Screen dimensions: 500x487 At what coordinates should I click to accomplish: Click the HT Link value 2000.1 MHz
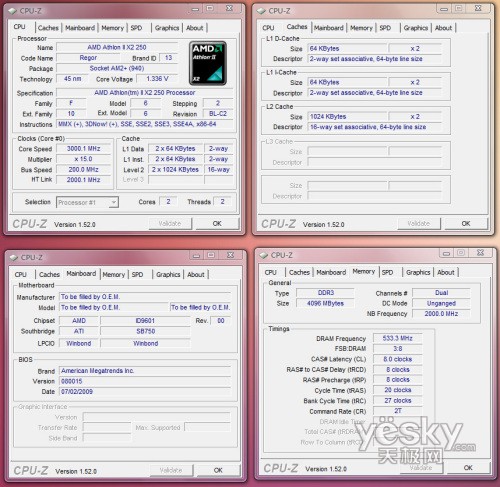pos(83,180)
